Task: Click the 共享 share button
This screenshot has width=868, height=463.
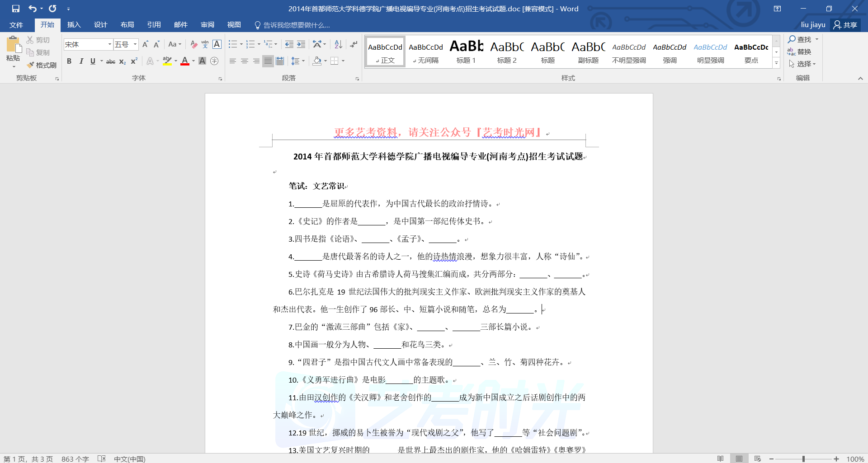Action: pyautogui.click(x=845, y=25)
